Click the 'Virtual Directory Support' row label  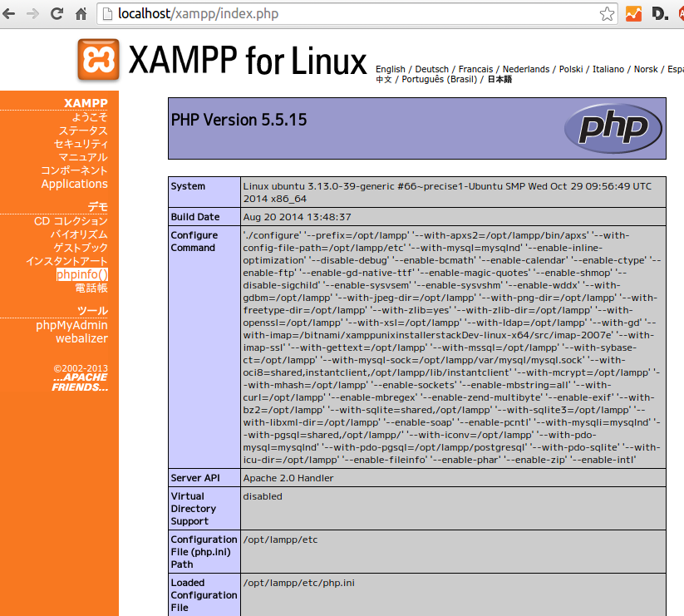coord(194,509)
